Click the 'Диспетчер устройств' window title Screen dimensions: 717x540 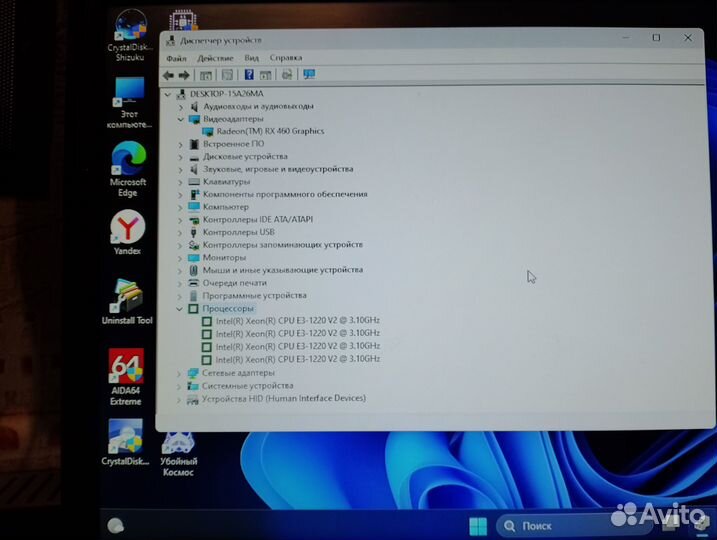(221, 41)
